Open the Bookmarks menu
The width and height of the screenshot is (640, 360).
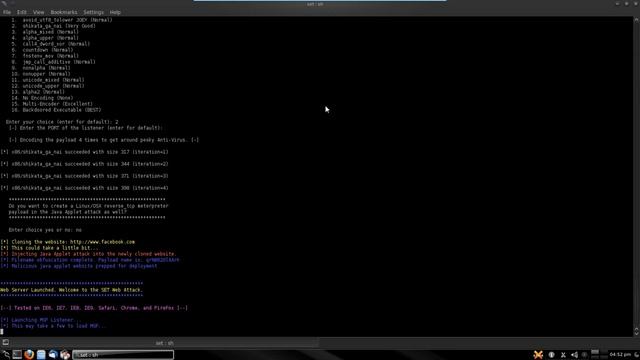coord(64,12)
